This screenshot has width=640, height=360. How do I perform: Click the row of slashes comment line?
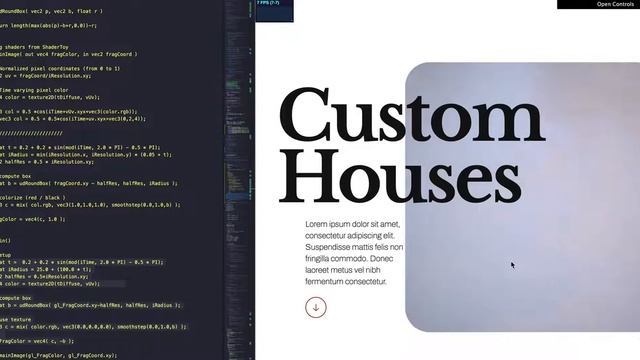pyautogui.click(x=31, y=133)
